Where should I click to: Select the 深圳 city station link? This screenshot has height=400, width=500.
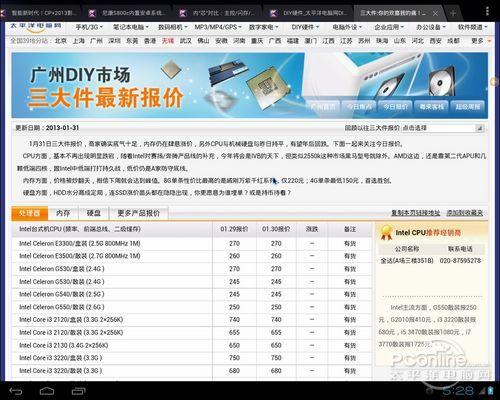pos(114,41)
